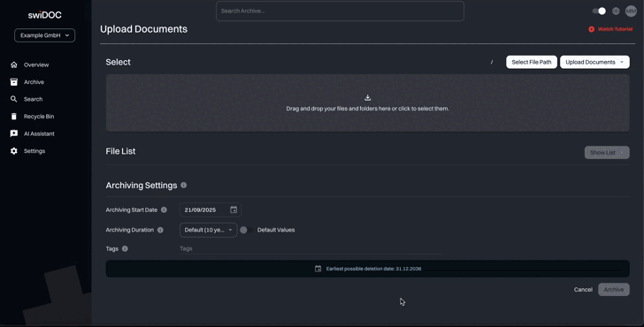Click the red Watch Tutorial play icon
The width and height of the screenshot is (644, 327).
[x=592, y=29]
